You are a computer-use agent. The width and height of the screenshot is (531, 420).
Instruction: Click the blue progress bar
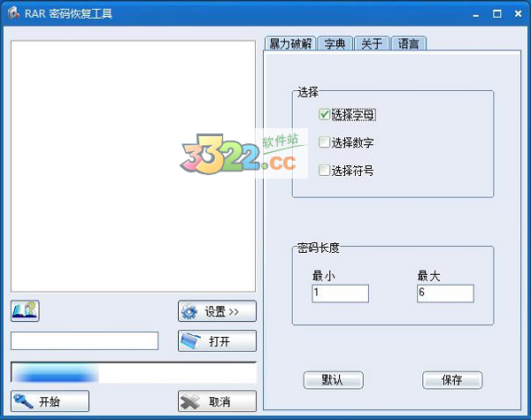point(134,372)
